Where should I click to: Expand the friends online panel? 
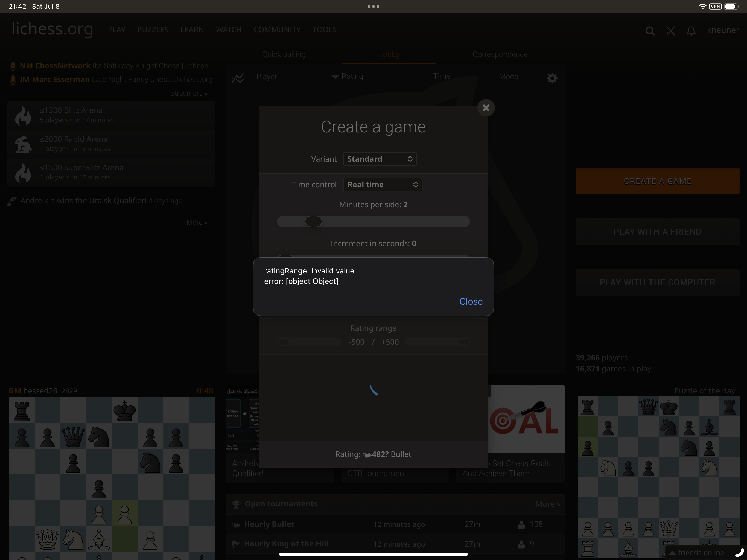[697, 552]
